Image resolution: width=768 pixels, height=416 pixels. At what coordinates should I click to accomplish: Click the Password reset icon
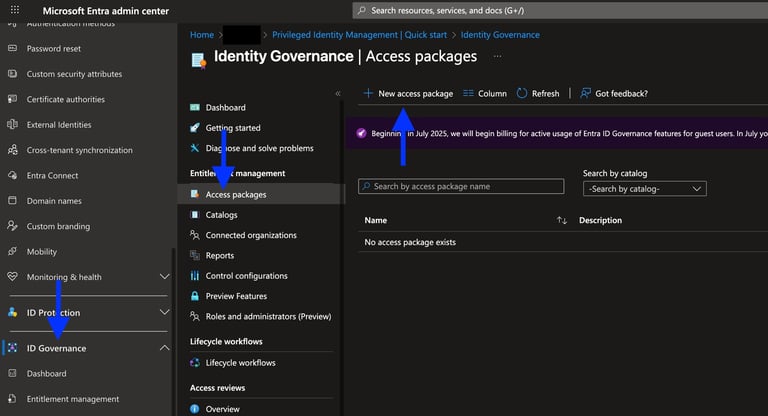(13, 48)
